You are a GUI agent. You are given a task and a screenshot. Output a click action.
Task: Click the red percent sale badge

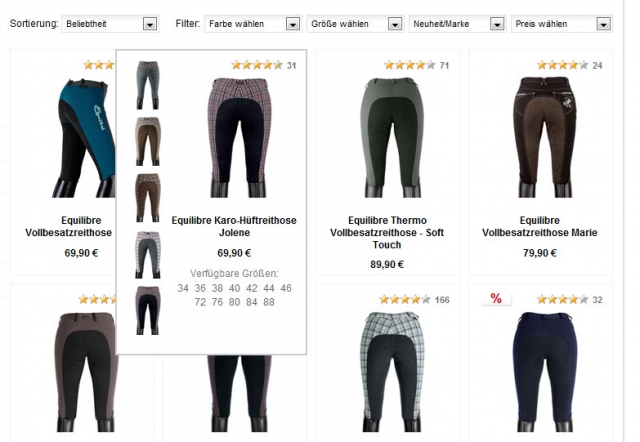pyautogui.click(x=496, y=298)
